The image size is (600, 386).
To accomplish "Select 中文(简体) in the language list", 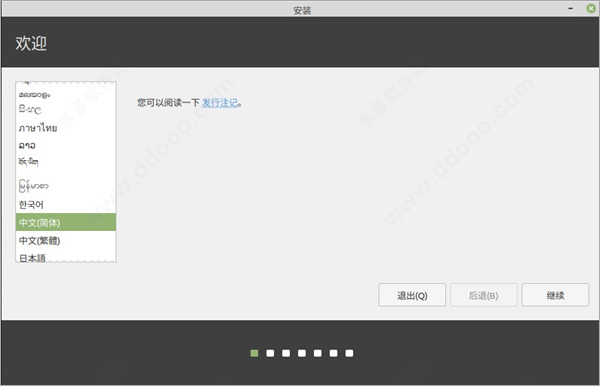I will [x=66, y=222].
